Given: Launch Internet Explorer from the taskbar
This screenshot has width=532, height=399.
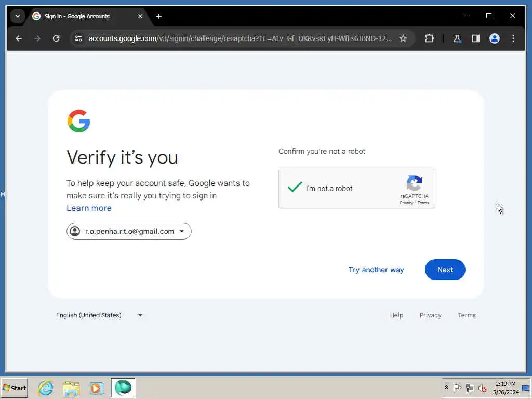Looking at the screenshot, I should (46, 388).
